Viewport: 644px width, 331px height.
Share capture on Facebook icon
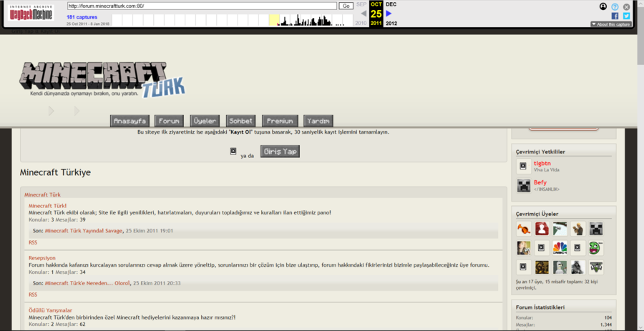615,16
